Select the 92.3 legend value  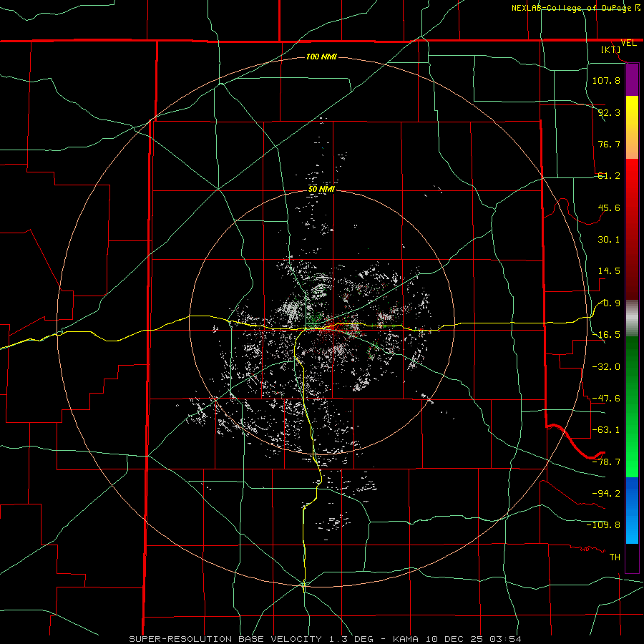tap(609, 112)
